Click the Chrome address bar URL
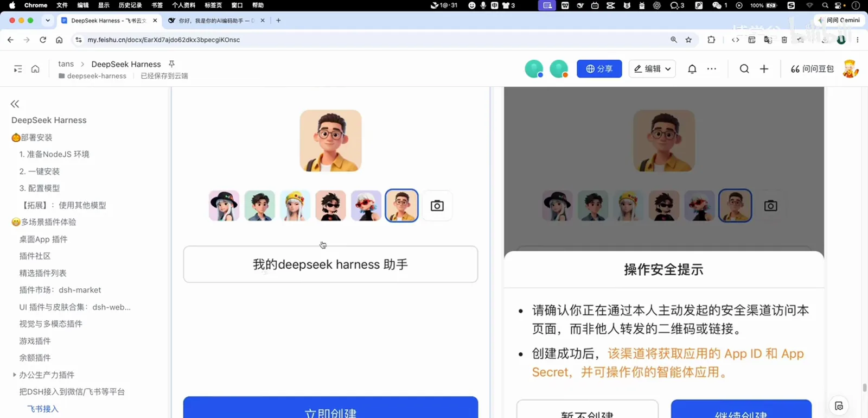The image size is (868, 418). pos(164,40)
